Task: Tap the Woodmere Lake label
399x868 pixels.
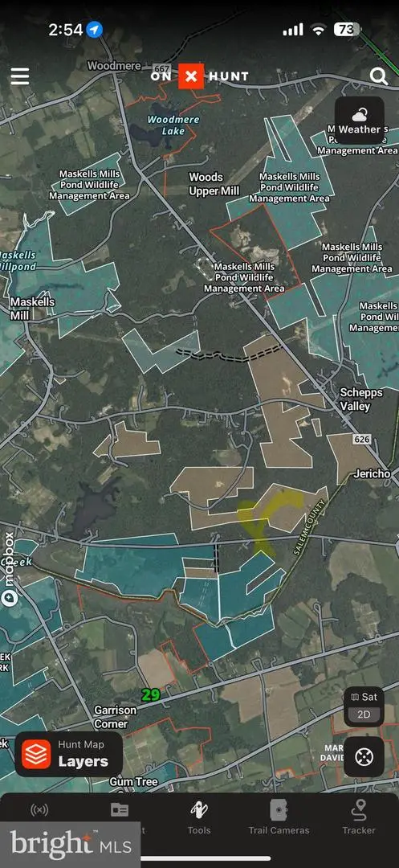Action: click(x=173, y=125)
